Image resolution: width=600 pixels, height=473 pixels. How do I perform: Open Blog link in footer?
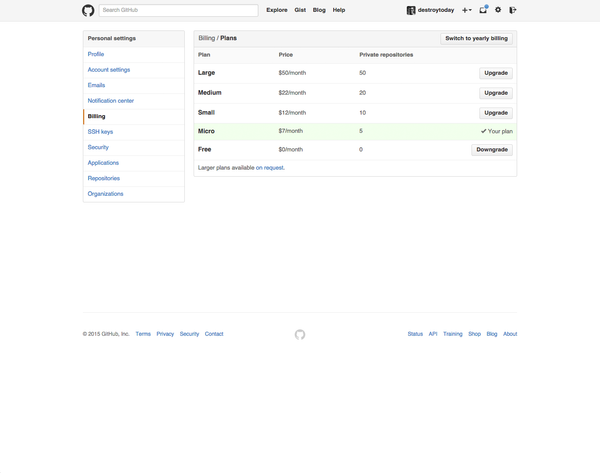[x=492, y=334]
